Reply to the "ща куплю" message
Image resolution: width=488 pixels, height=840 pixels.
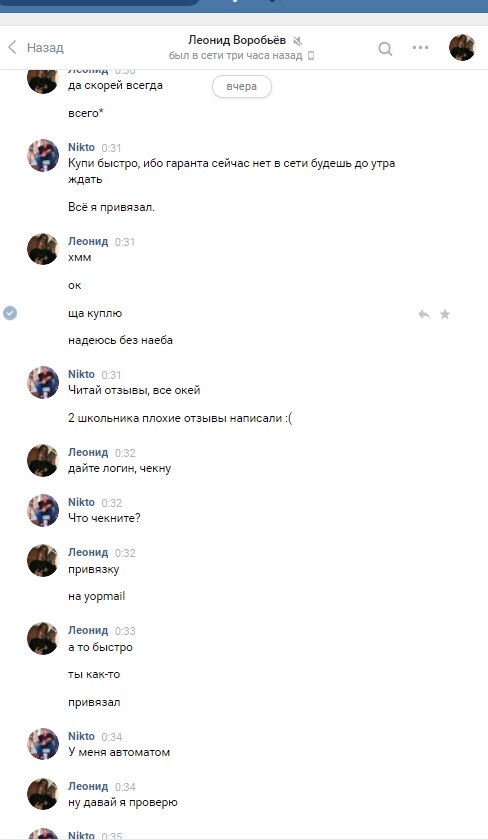click(424, 314)
